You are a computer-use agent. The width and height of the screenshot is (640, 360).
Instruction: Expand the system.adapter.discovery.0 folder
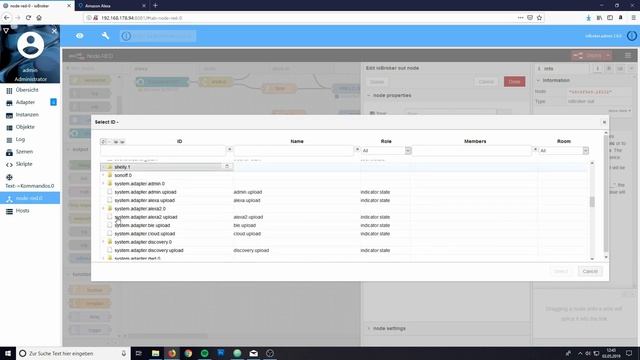coord(103,242)
